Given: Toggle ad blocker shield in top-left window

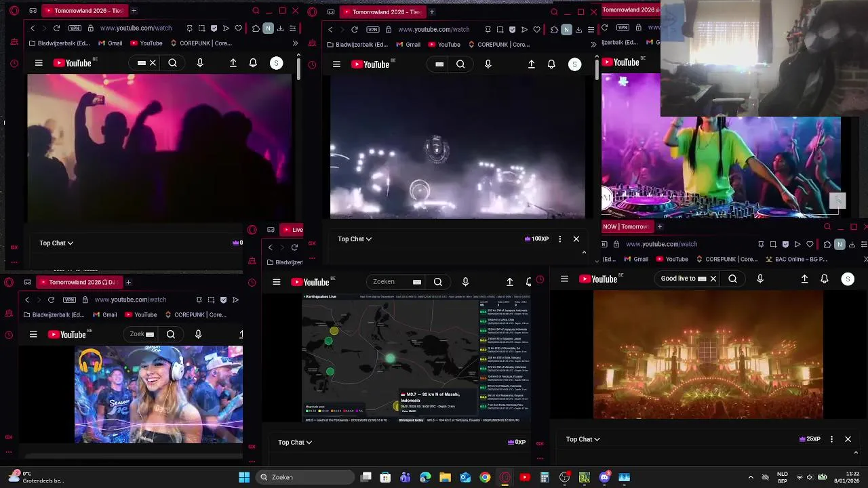Looking at the screenshot, I should (214, 28).
